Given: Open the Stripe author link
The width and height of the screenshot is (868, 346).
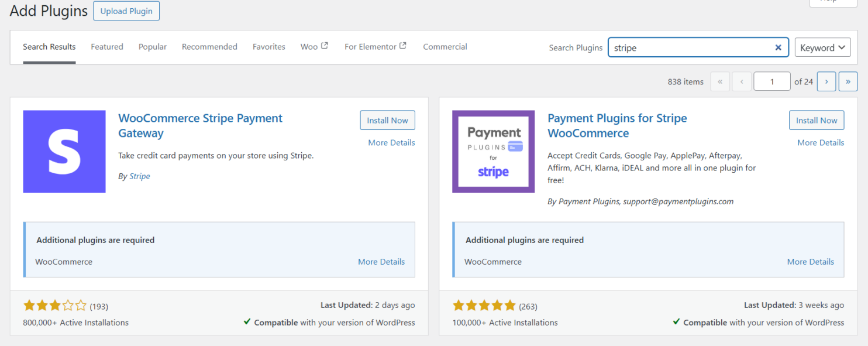Looking at the screenshot, I should (x=140, y=176).
